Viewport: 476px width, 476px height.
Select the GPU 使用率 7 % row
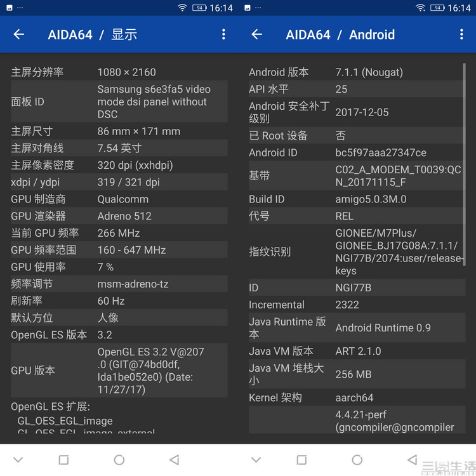click(x=119, y=267)
